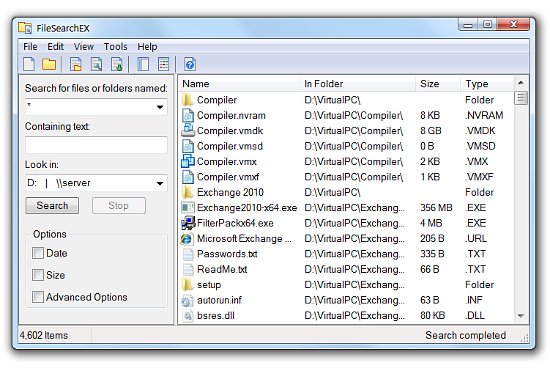This screenshot has height=368, width=550.
Task: Click the 356 MB size cell
Action: [x=436, y=208]
